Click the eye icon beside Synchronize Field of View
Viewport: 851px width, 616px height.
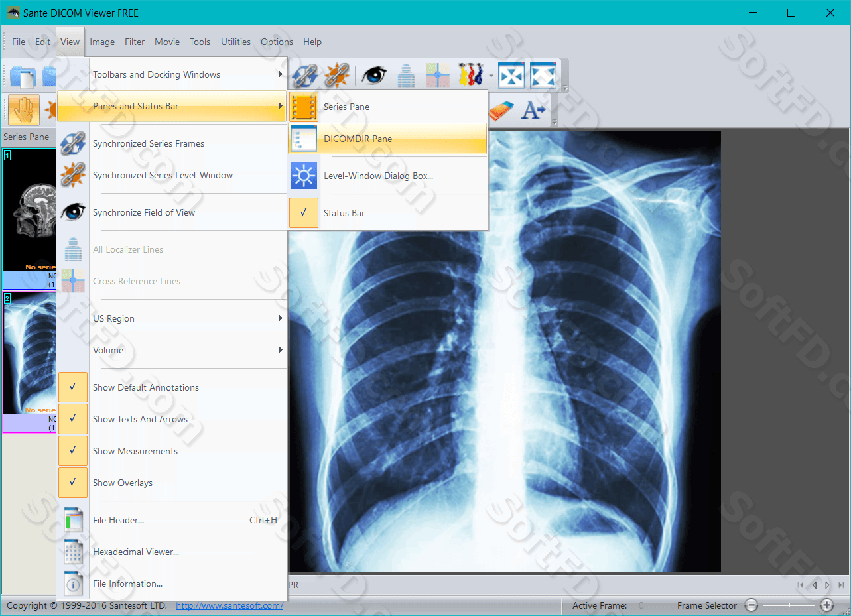tap(73, 212)
